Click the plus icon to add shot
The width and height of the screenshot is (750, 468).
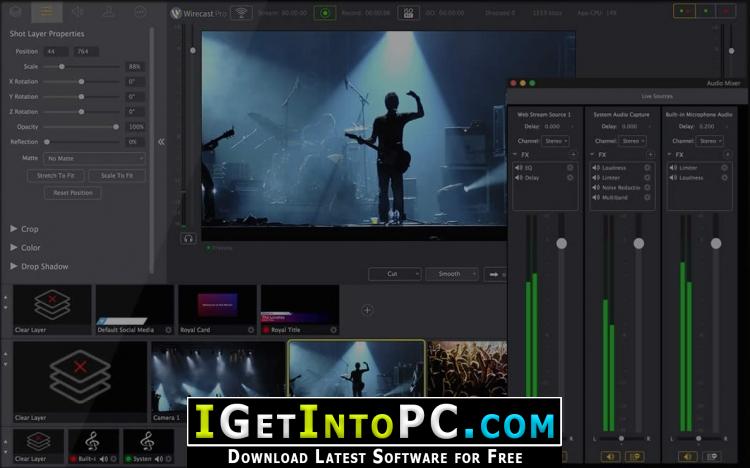pyautogui.click(x=367, y=310)
